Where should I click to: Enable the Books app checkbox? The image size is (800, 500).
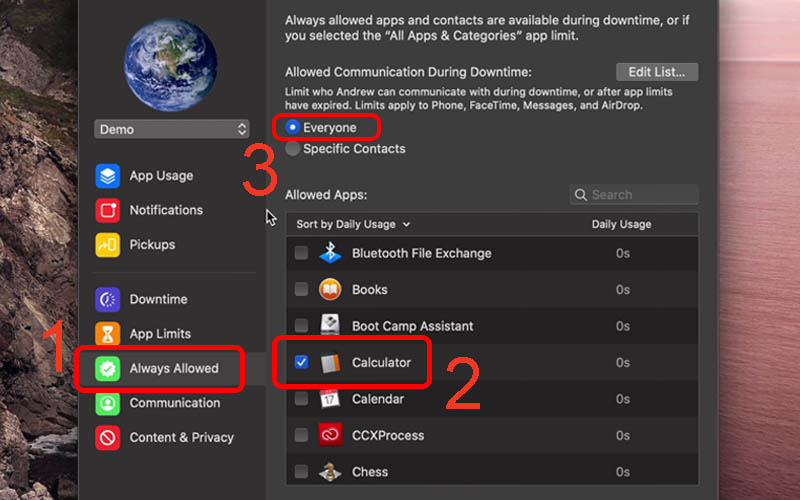coord(301,290)
